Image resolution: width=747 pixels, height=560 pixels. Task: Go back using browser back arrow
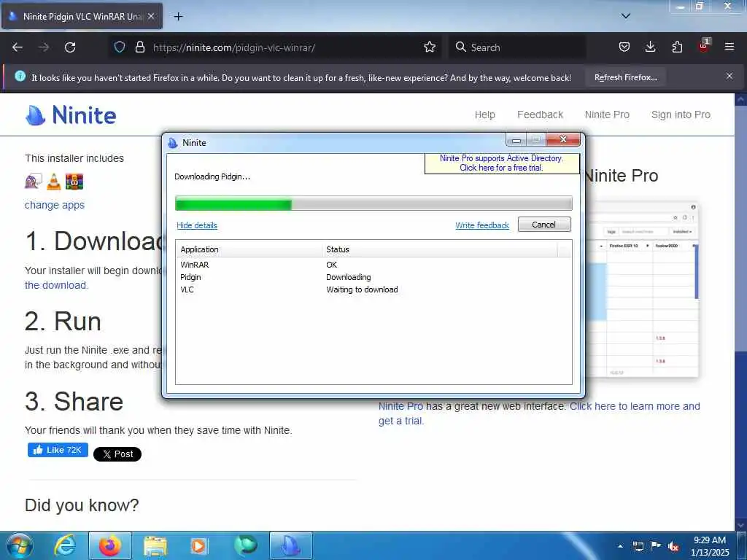click(x=18, y=47)
